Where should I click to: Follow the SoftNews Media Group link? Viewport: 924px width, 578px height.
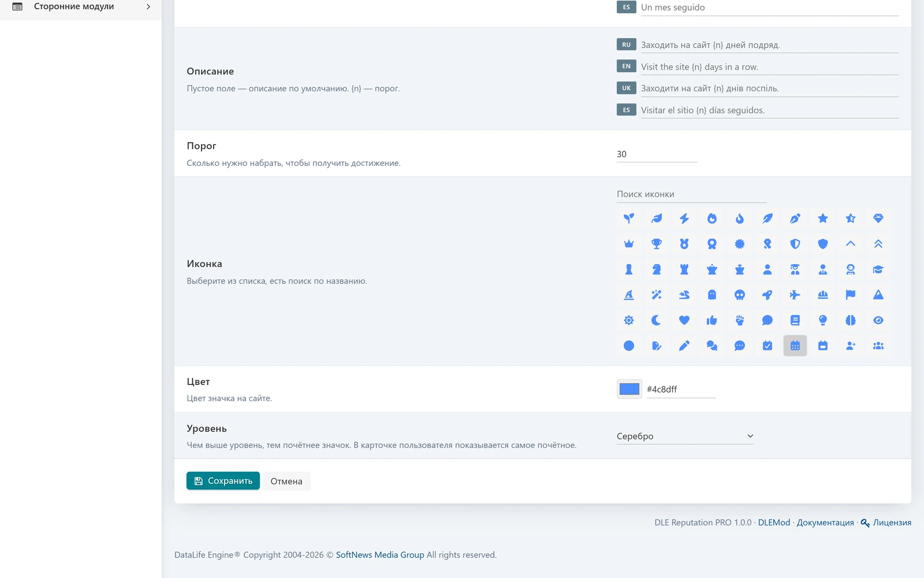(380, 555)
